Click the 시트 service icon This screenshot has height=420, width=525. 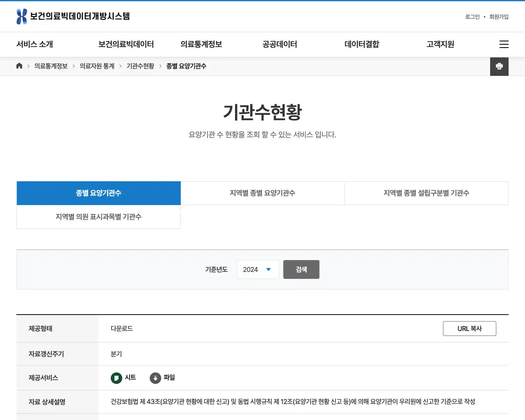tap(116, 378)
